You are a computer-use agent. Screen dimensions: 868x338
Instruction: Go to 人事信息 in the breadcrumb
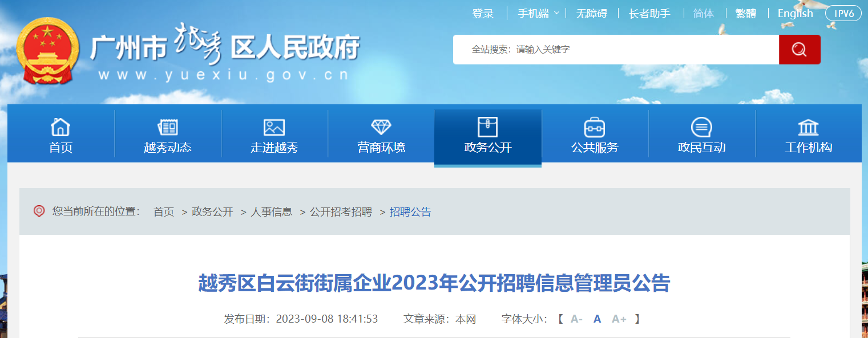[272, 212]
